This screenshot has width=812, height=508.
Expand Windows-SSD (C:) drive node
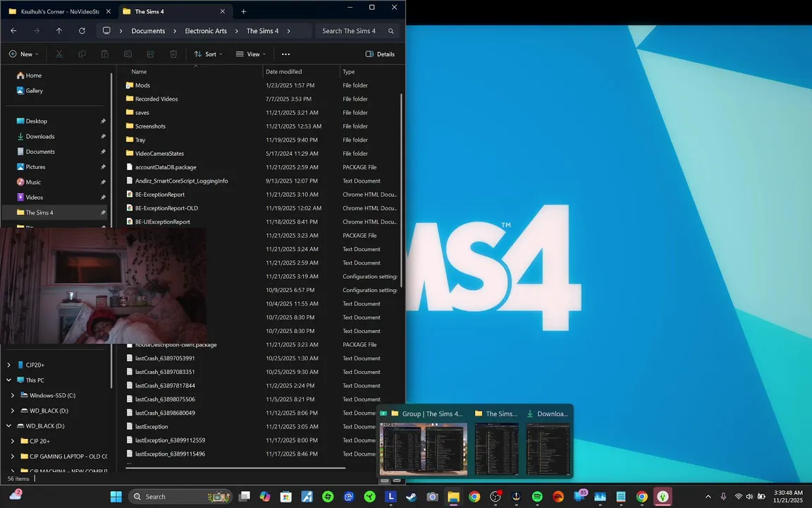pyautogui.click(x=13, y=396)
